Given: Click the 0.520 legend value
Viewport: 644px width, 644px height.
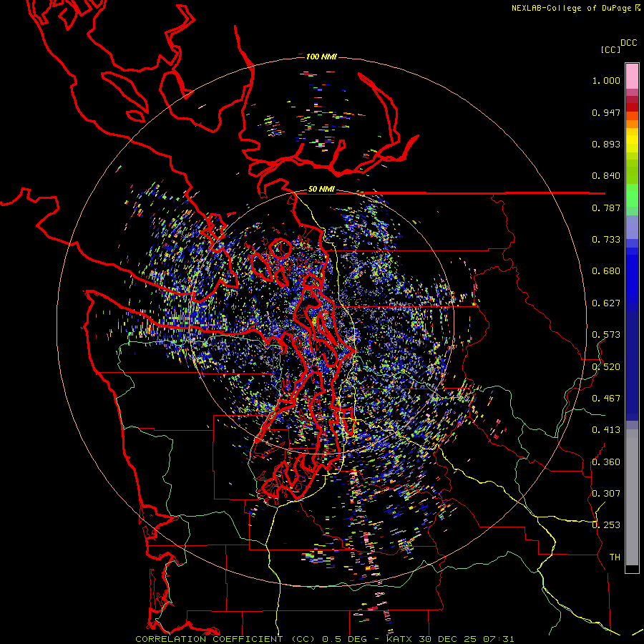Looking at the screenshot, I should [606, 367].
